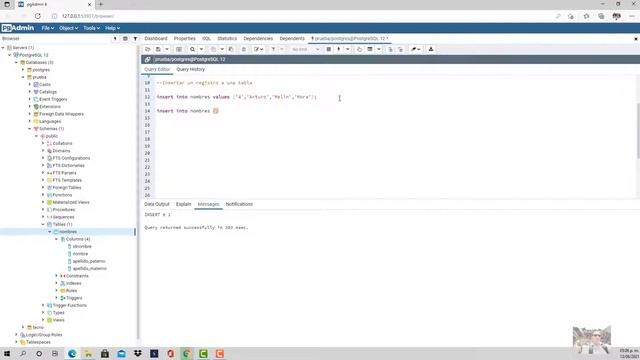Expand the Casts node
640x360 pixels.
[30, 84]
